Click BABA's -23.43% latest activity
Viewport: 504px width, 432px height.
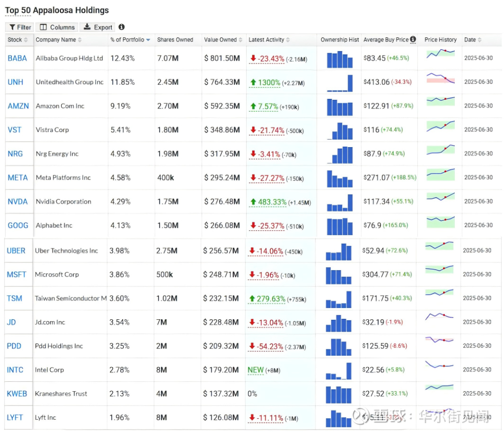pyautogui.click(x=267, y=59)
